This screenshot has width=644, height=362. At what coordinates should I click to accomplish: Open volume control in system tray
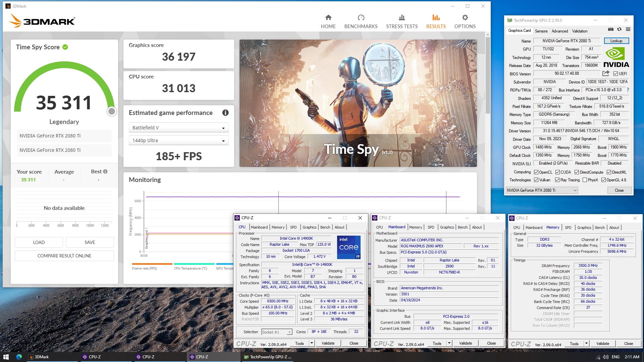pos(606,357)
